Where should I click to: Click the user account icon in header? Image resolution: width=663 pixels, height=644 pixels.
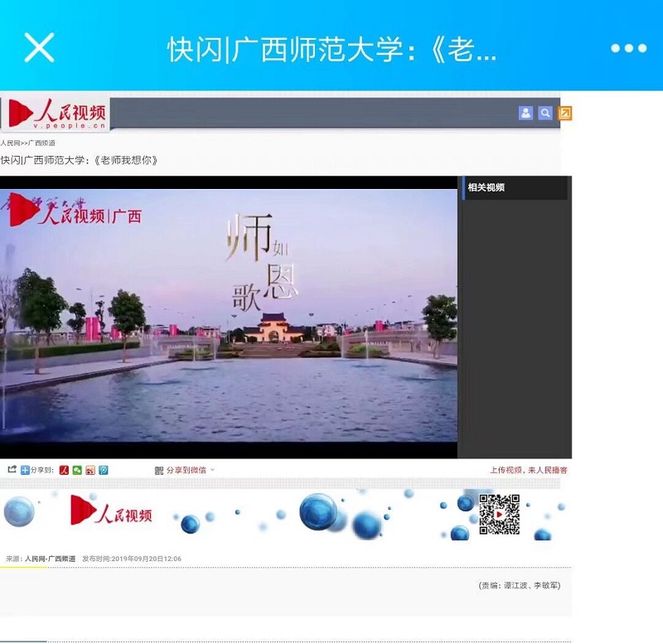pos(525,114)
